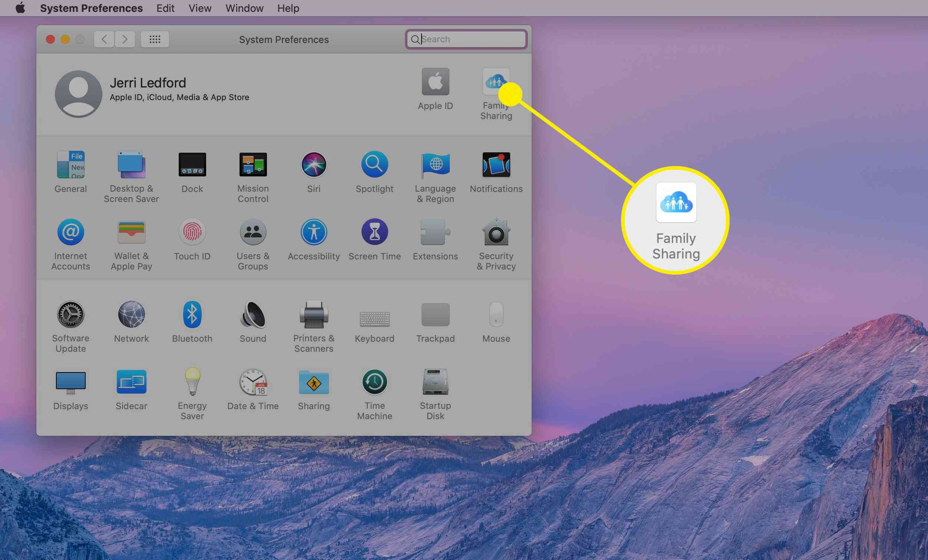The image size is (928, 560).
Task: Close the System Preferences window
Action: coord(50,39)
